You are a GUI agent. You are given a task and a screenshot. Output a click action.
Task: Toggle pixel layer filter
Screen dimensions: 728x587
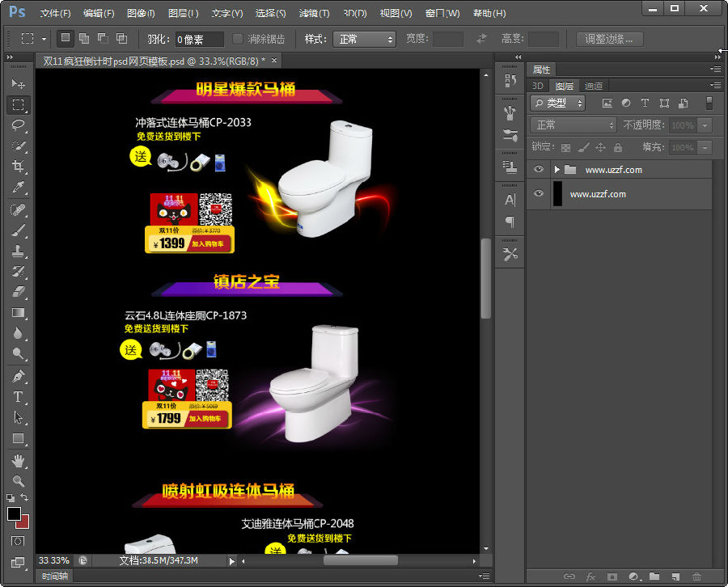pos(607,103)
